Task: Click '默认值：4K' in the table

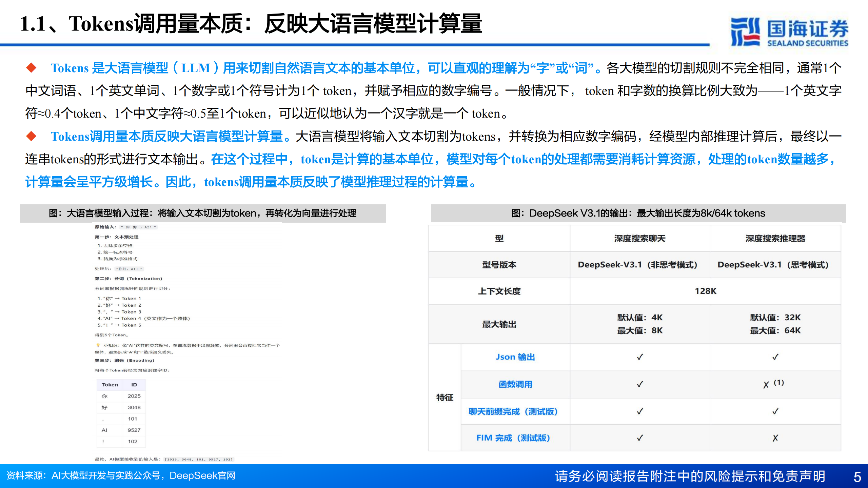Action: pyautogui.click(x=640, y=318)
